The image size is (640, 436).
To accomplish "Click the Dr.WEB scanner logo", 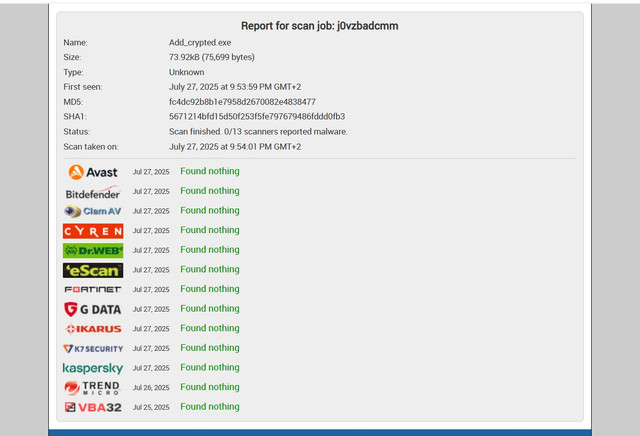I will [93, 250].
